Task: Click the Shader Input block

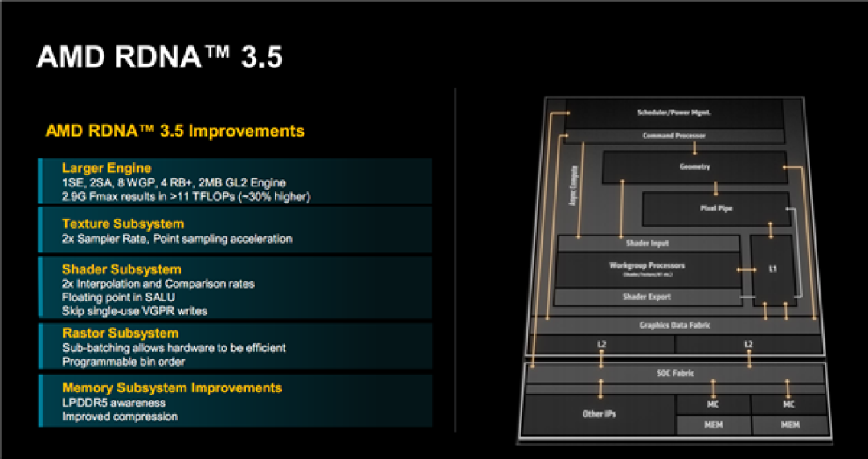Action: (x=647, y=243)
